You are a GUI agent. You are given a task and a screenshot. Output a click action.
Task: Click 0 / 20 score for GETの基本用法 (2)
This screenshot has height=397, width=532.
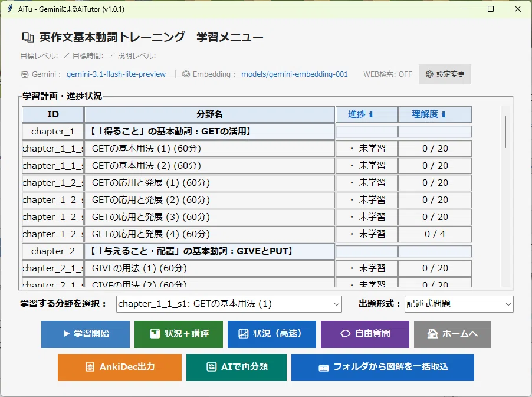tap(435, 166)
